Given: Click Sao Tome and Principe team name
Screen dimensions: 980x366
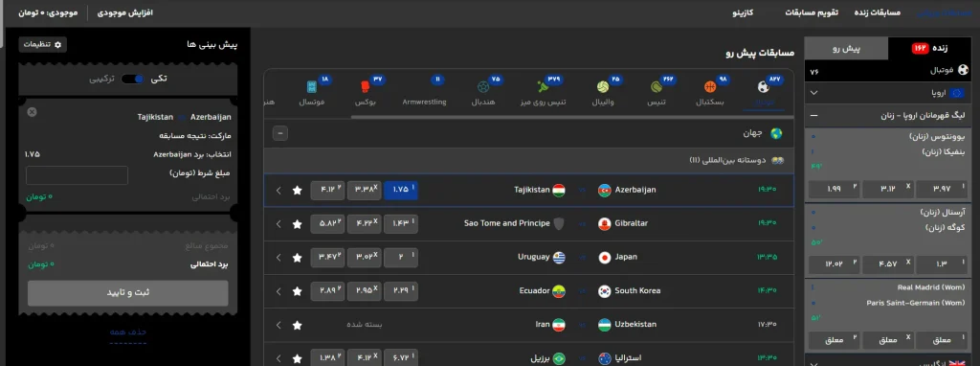Looking at the screenshot, I should [x=507, y=223].
